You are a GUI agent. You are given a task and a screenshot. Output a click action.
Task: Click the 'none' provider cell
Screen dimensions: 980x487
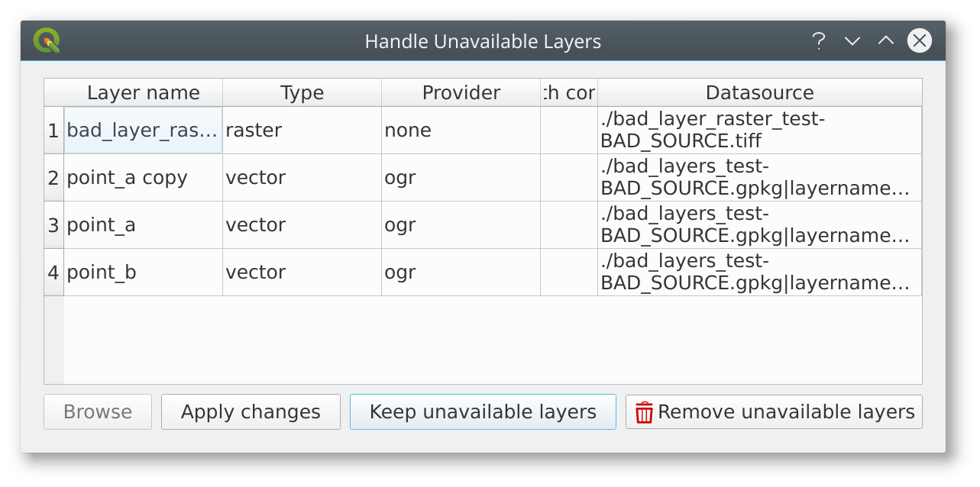tap(461, 131)
